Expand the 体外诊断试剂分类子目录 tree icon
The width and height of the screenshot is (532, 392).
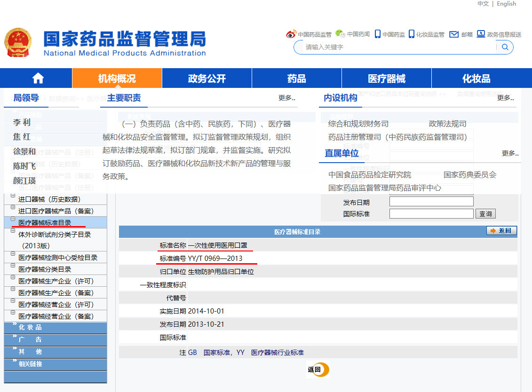coord(13,231)
